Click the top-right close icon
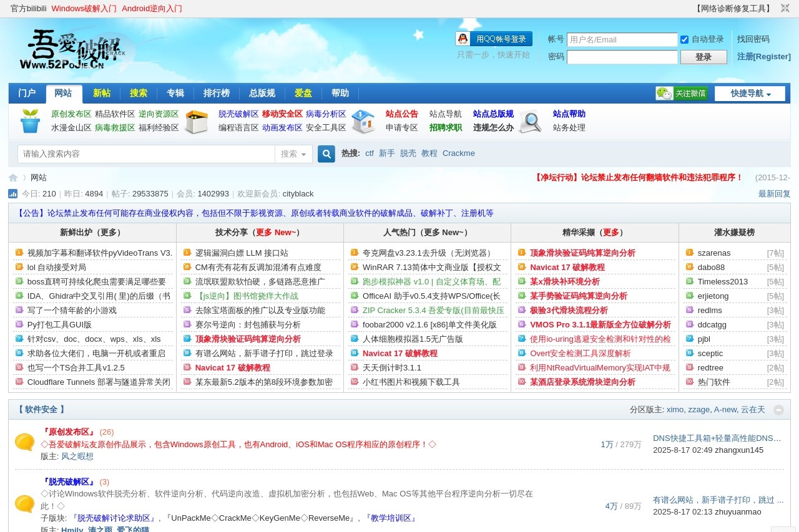799x532 pixels. click(785, 8)
